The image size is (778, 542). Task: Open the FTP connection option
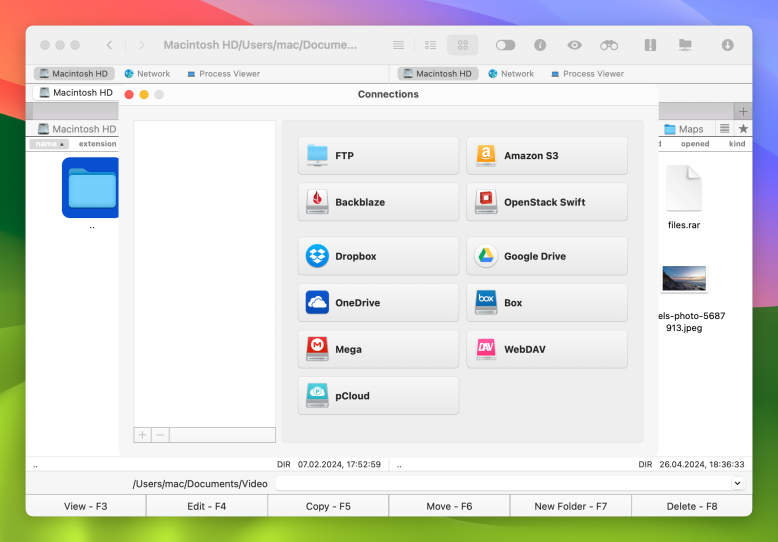378,156
